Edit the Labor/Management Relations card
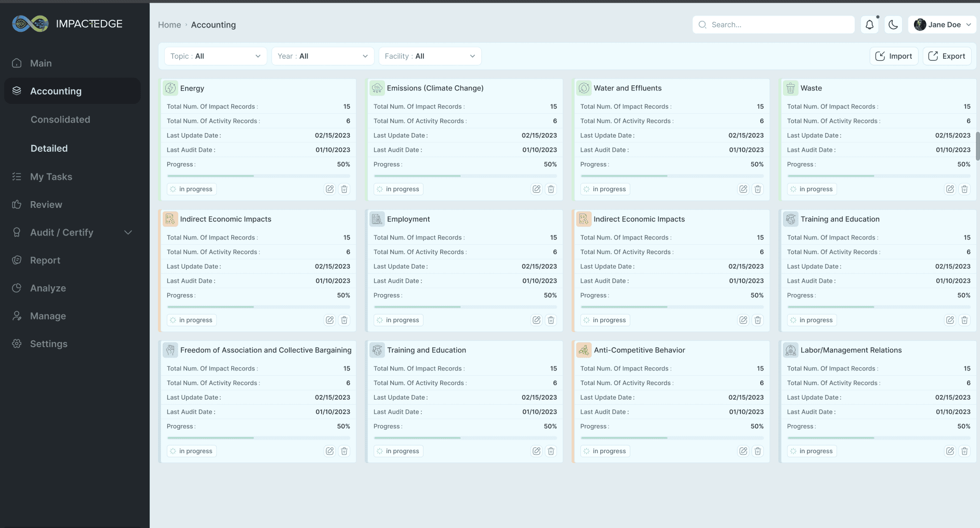This screenshot has height=528, width=980. tap(950, 451)
